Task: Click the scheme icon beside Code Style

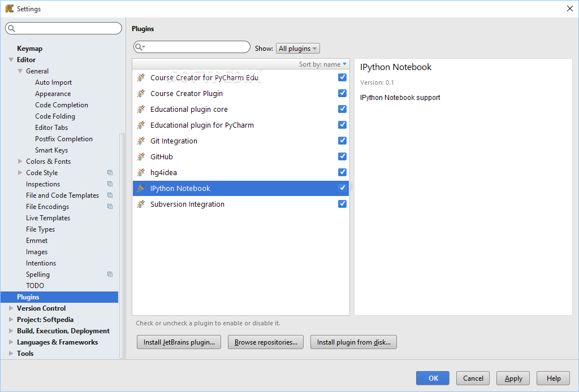Action: (110, 172)
